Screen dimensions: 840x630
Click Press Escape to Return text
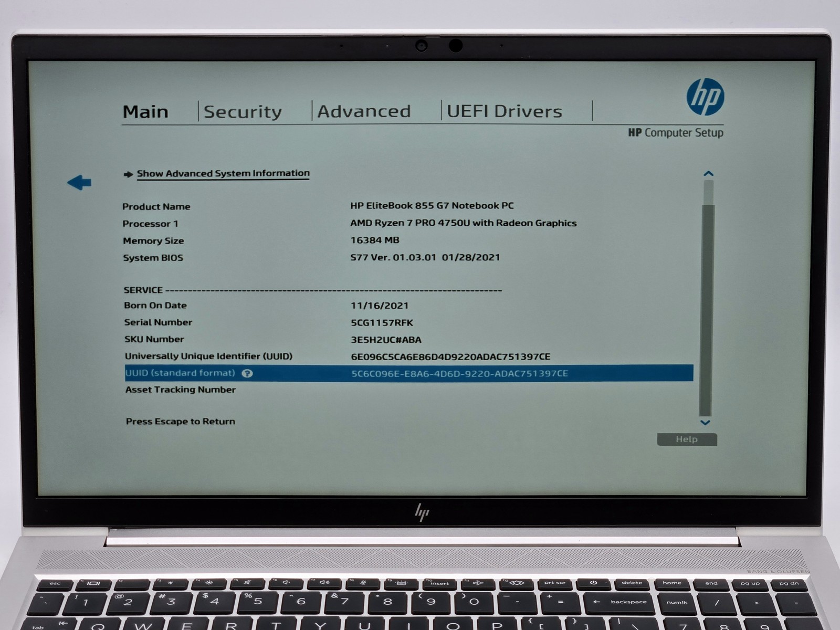[181, 422]
